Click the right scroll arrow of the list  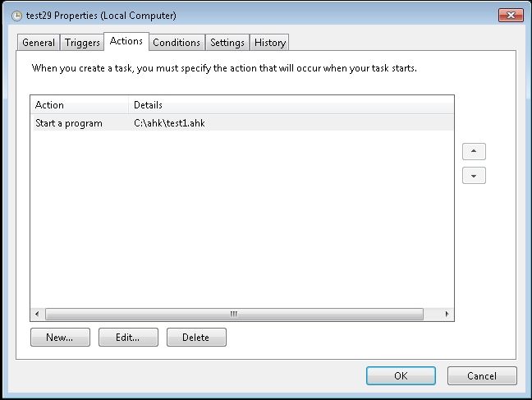[x=447, y=314]
